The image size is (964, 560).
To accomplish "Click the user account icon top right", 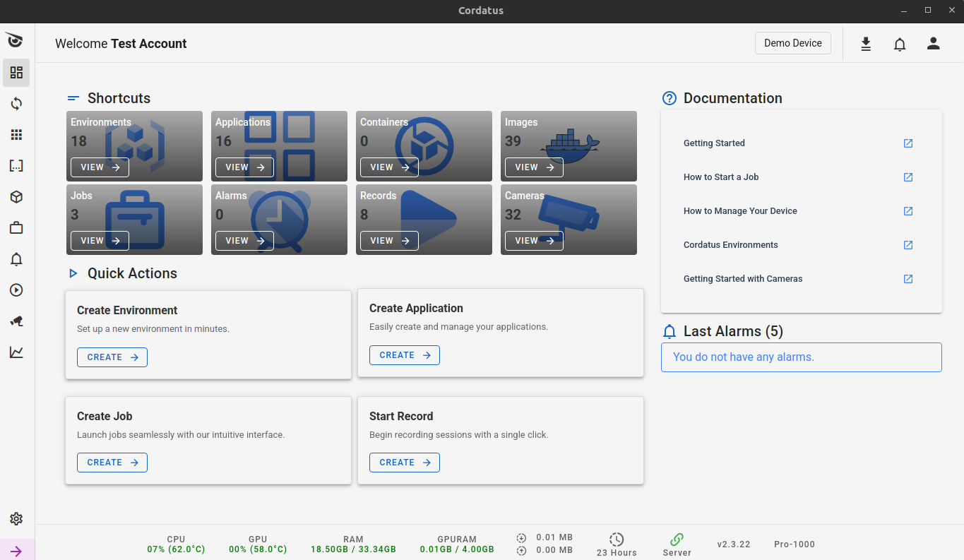I will [933, 43].
